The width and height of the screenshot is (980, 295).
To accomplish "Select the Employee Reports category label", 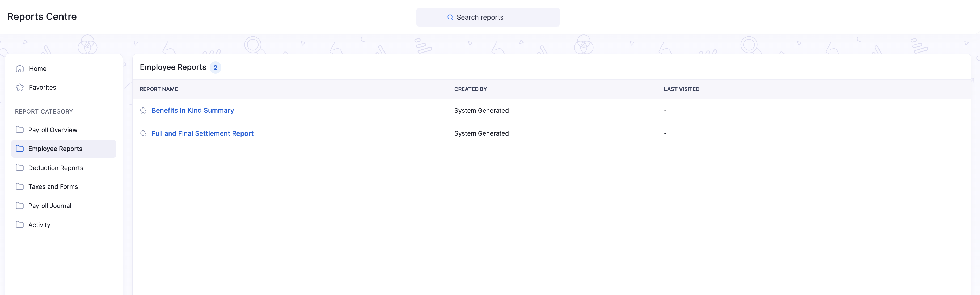I will 55,149.
